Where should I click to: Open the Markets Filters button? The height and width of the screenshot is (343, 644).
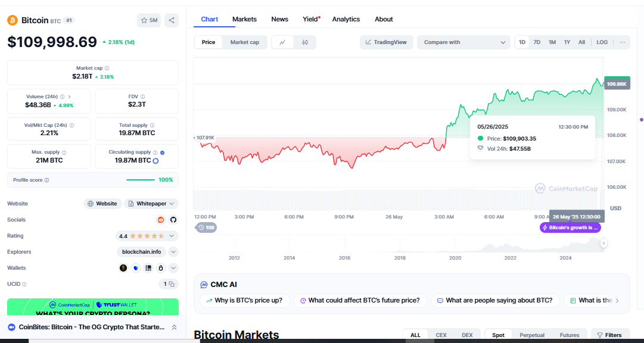[610, 335]
